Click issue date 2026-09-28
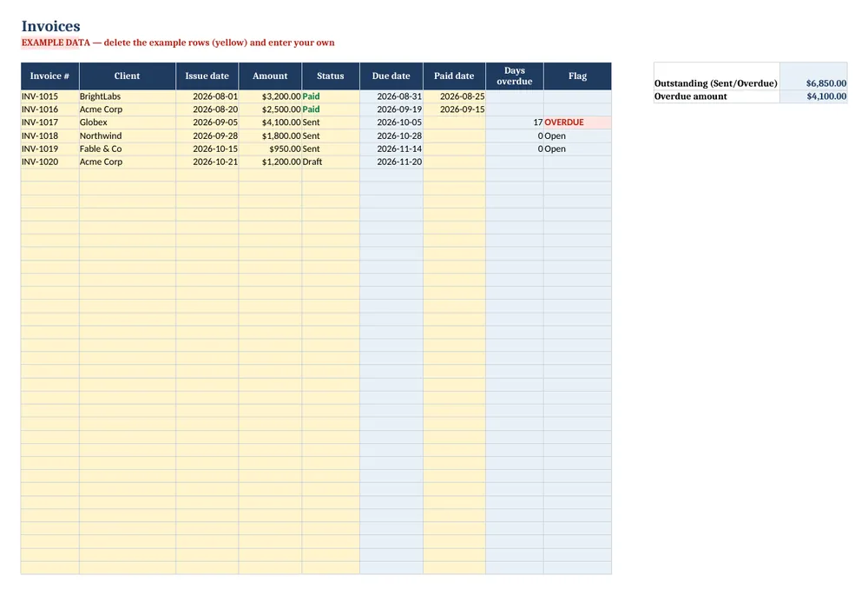 pyautogui.click(x=207, y=136)
